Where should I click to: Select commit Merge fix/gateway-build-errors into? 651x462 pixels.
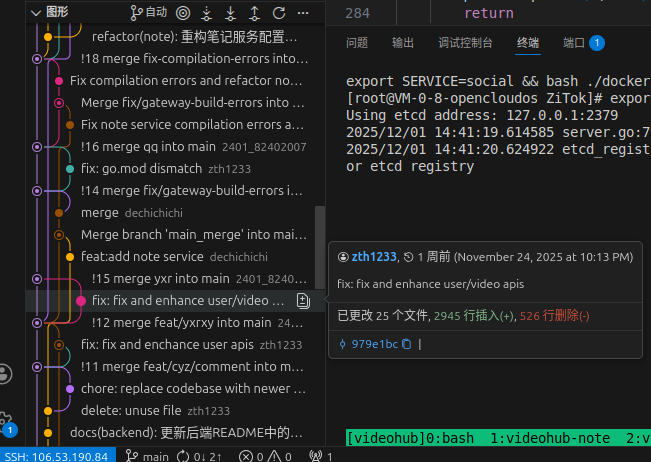pyautogui.click(x=175, y=103)
